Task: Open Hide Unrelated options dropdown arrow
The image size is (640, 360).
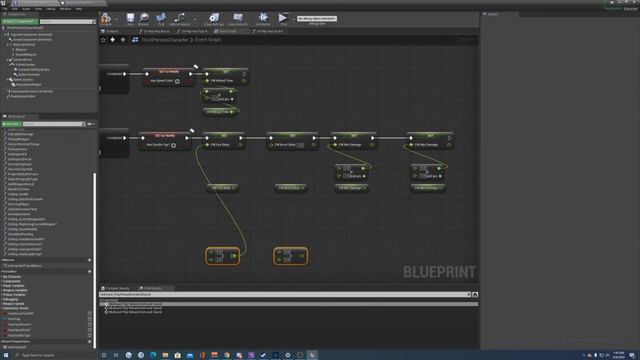Action: (195, 19)
